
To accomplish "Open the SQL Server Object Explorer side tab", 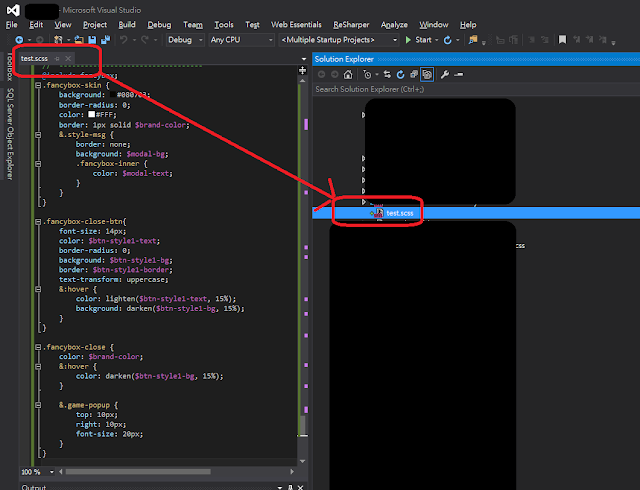I will coord(10,134).
